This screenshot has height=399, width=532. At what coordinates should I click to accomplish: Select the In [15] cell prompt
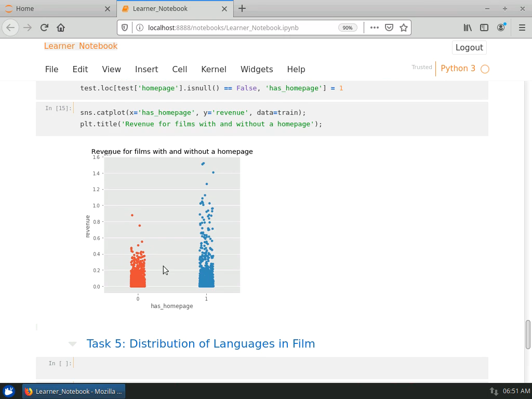point(58,108)
